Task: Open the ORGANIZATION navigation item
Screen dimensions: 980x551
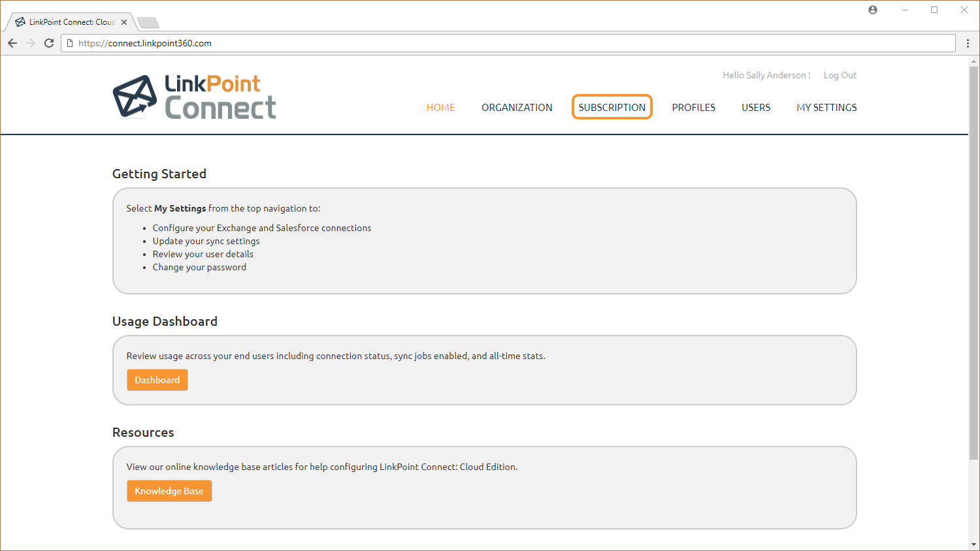Action: click(517, 108)
